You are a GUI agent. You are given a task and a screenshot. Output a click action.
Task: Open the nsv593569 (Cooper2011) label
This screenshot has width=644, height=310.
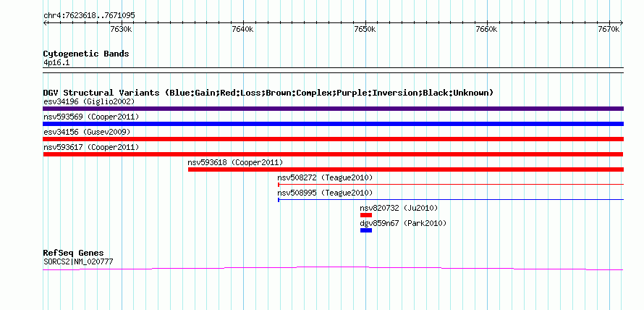point(91,117)
